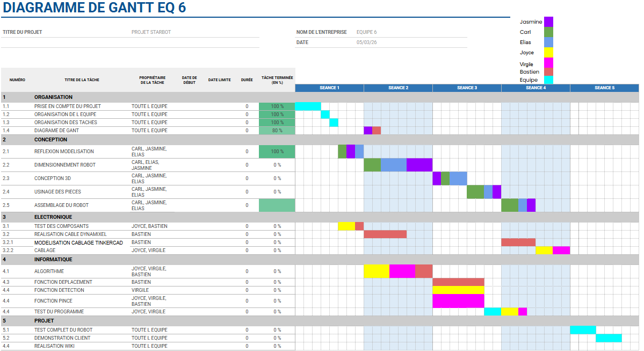Select the SEANCE 1 column header
This screenshot has height=351, width=644.
[329, 88]
